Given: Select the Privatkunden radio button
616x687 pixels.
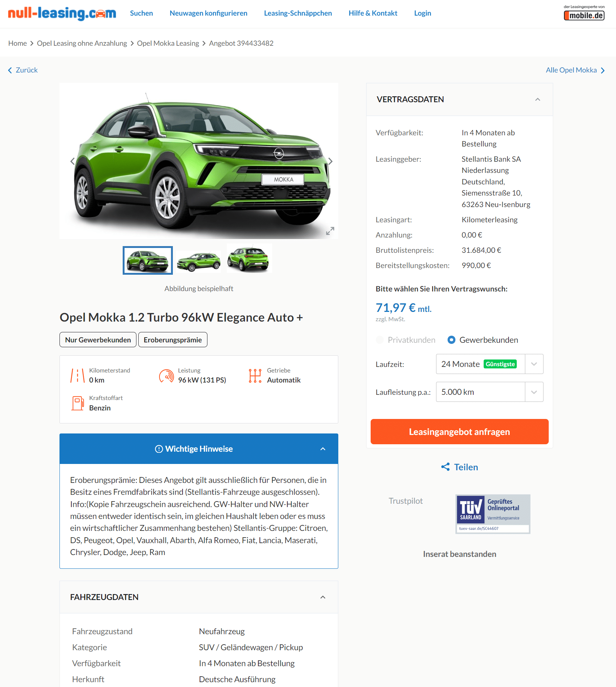Looking at the screenshot, I should pos(380,340).
